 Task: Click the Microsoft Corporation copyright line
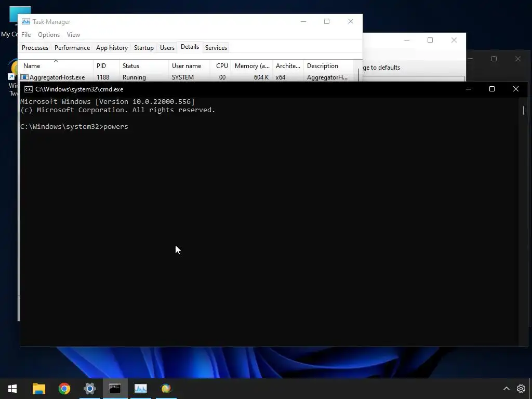(118, 110)
